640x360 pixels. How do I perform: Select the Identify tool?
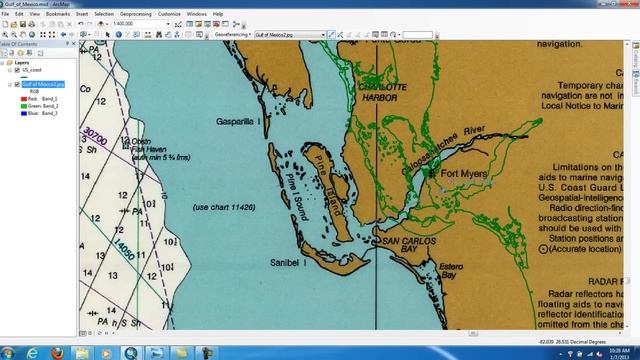point(119,35)
